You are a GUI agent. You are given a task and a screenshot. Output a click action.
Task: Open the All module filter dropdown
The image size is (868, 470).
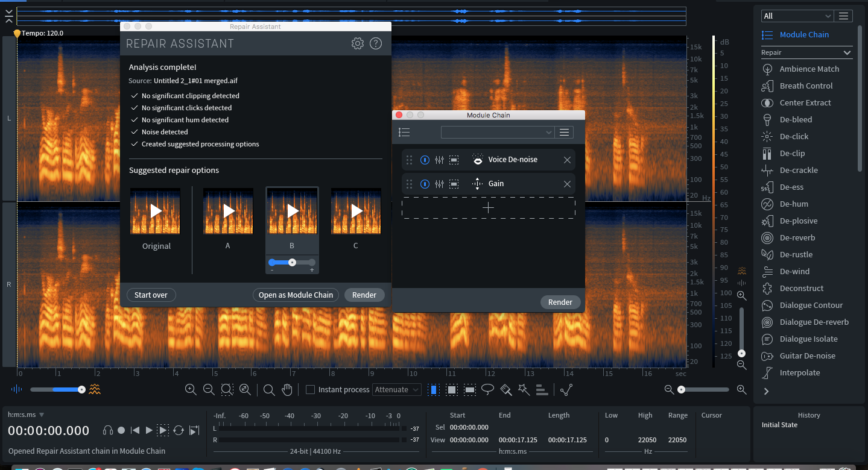pyautogui.click(x=796, y=16)
